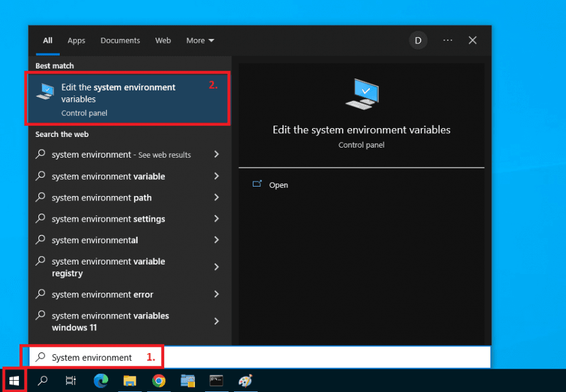Click the Start button on taskbar
Screen dimensions: 566x392
[x=14, y=380]
